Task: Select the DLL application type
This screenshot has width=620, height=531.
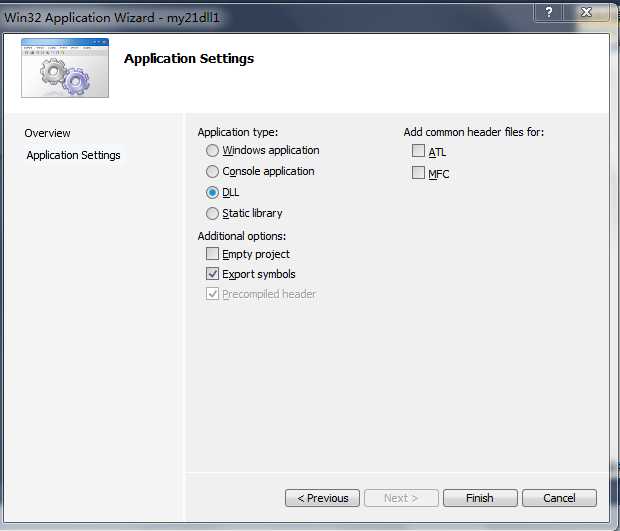Action: (x=212, y=193)
